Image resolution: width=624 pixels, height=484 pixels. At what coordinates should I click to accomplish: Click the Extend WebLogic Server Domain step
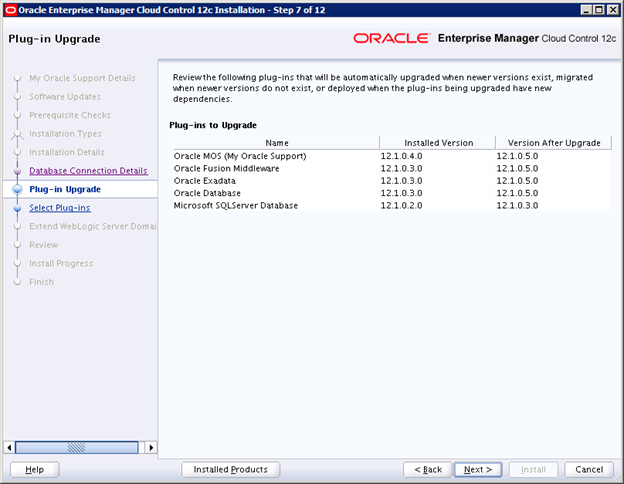[x=93, y=226]
